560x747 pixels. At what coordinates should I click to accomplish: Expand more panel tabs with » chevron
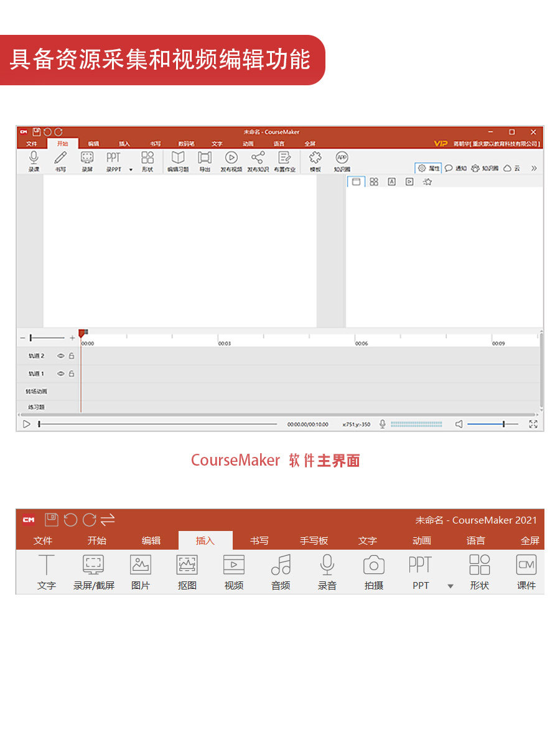pos(534,168)
